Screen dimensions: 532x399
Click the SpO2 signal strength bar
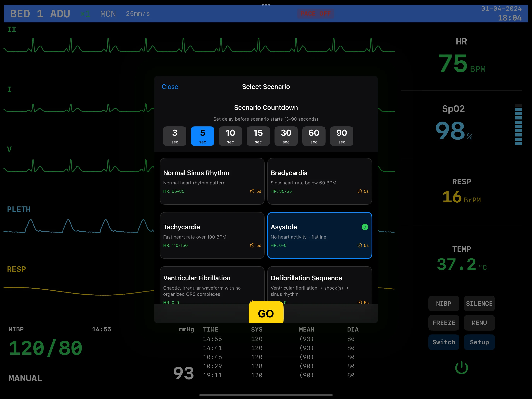point(518,124)
